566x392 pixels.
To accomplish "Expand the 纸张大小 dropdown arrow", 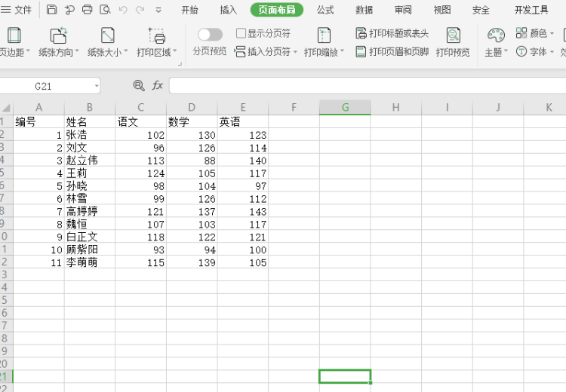I will coord(126,51).
